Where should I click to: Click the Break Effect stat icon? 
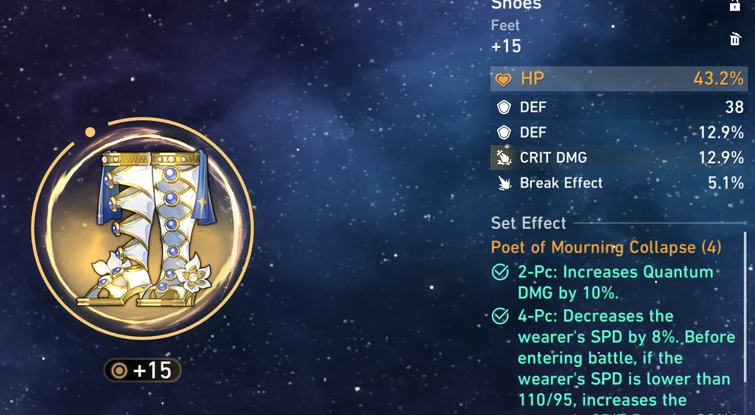pos(504,183)
